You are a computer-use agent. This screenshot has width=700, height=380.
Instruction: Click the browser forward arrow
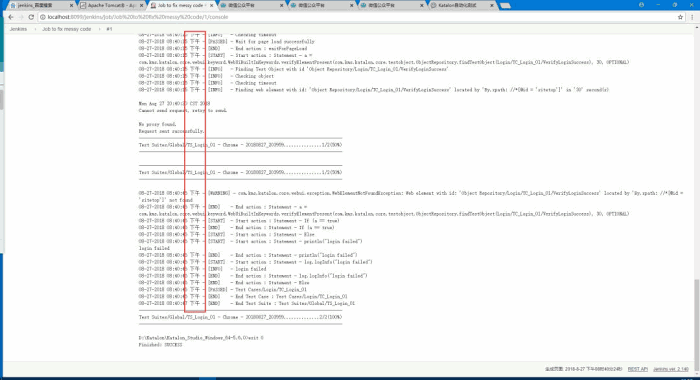pyautogui.click(x=21, y=17)
